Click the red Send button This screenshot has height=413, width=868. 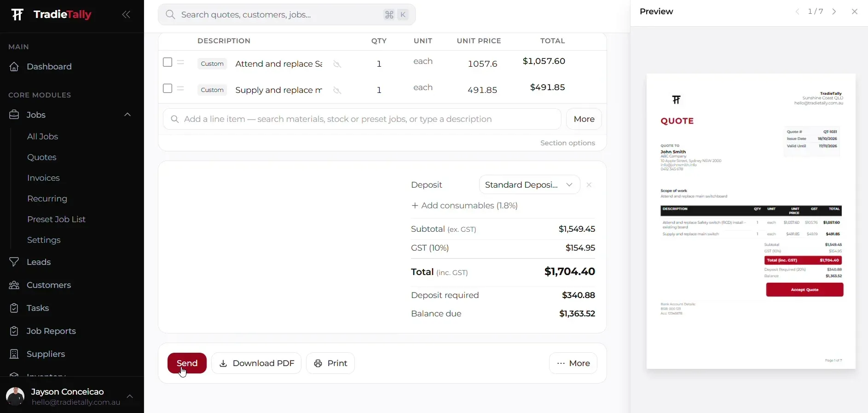tap(187, 363)
